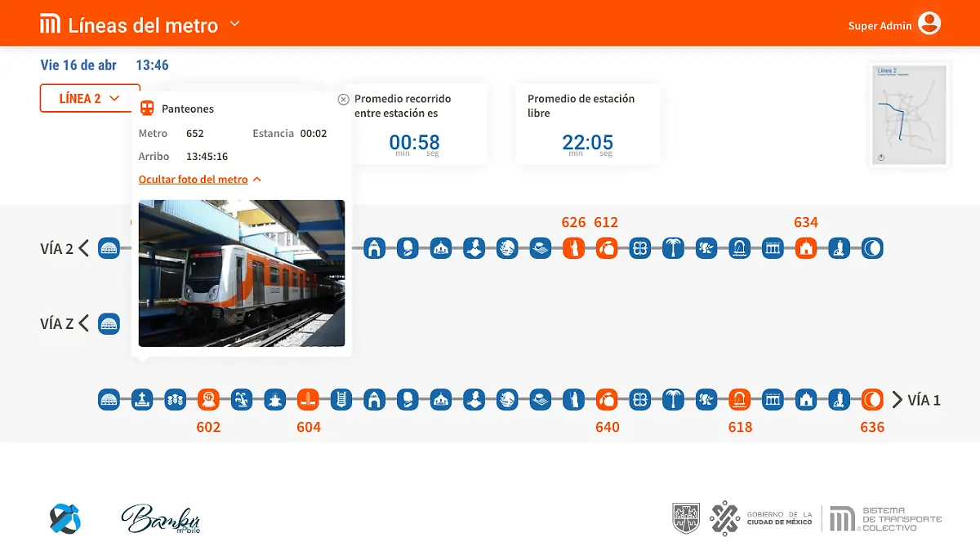The height and width of the screenshot is (551, 980).
Task: Select the crescent moon station icon ending Vía 2
Action: pos(872,248)
